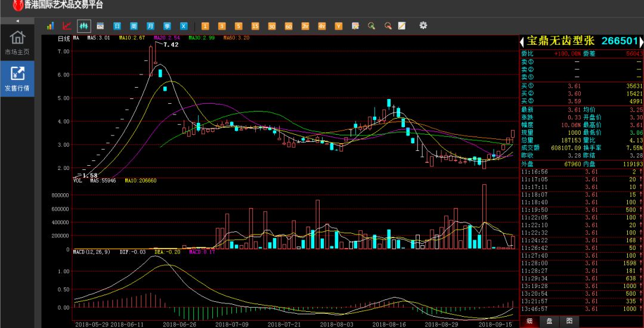The width and height of the screenshot is (644, 328).
Task: Go to previous product with left arrow
Action: 522,42
